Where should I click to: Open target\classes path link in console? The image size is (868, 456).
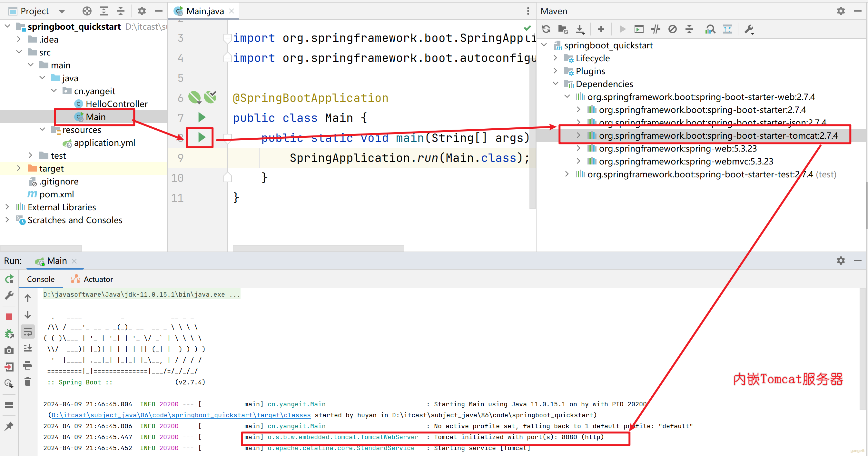(x=181, y=415)
